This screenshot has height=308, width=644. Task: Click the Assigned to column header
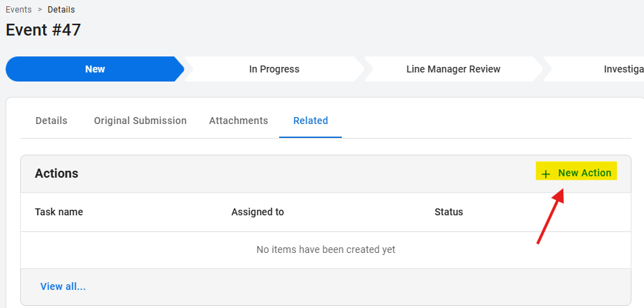(258, 212)
